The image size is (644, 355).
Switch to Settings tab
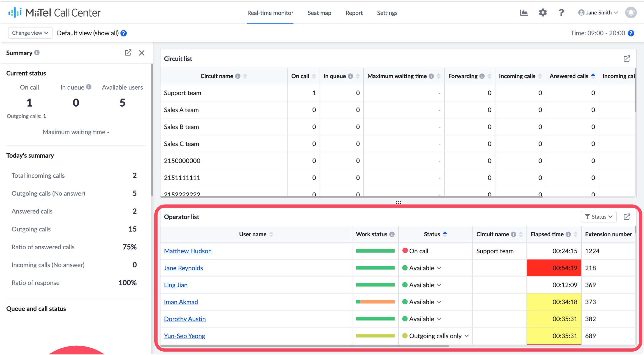pyautogui.click(x=387, y=13)
